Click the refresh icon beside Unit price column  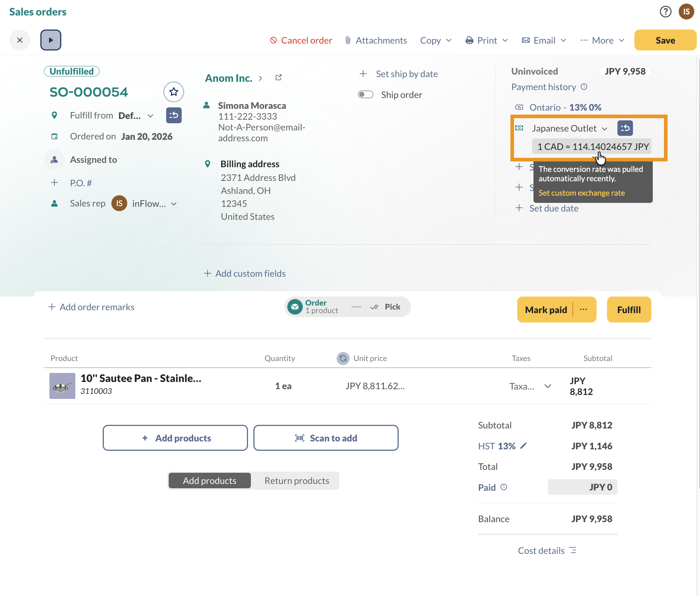[x=343, y=358]
